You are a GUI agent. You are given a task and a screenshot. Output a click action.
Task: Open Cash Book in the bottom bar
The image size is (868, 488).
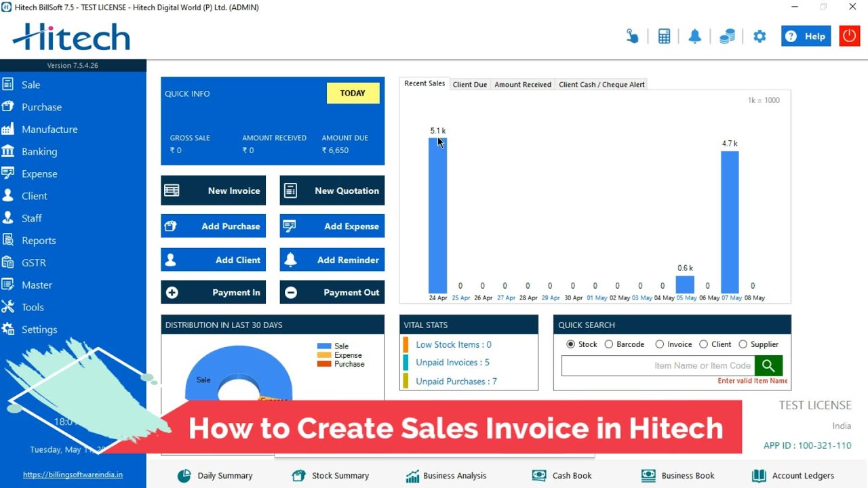click(562, 476)
